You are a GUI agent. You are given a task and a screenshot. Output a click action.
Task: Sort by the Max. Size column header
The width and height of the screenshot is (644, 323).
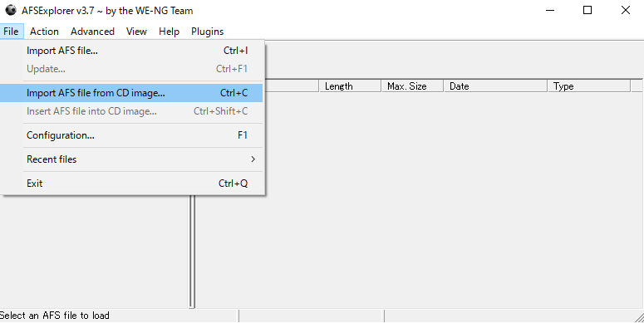tap(413, 86)
